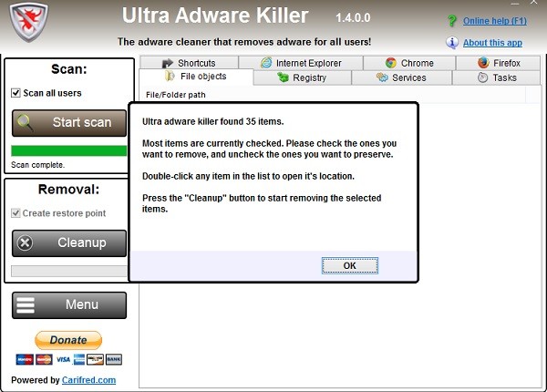Screen dimensions: 547x392
Task: Click the American Express card icon
Action: [x=79, y=359]
